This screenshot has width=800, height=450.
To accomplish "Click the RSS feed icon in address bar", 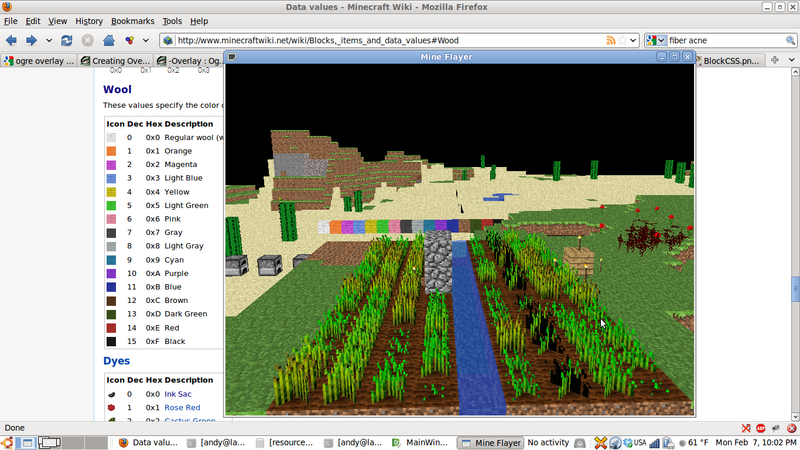I will point(612,41).
